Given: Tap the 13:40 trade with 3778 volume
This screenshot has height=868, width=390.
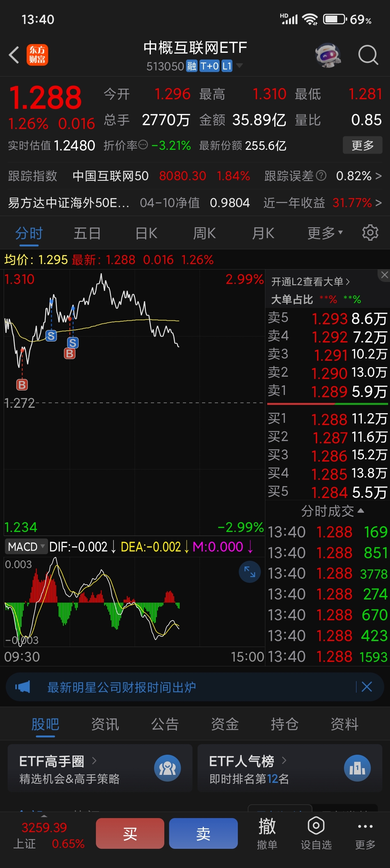Looking at the screenshot, I should (328, 573).
